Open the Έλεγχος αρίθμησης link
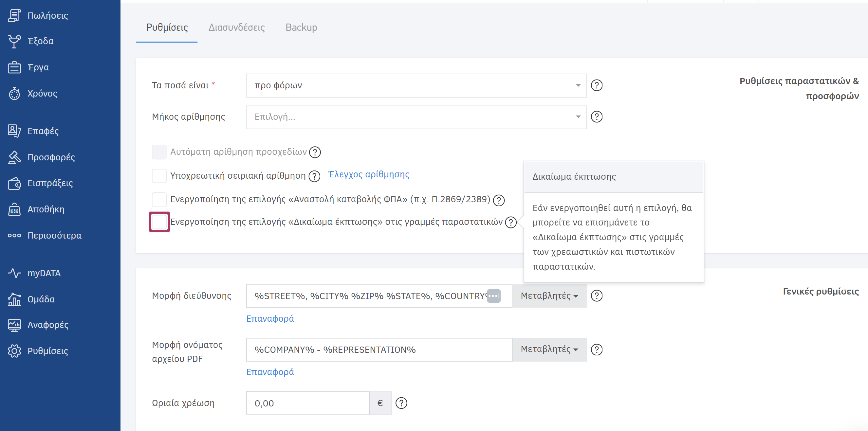868x431 pixels. [369, 175]
